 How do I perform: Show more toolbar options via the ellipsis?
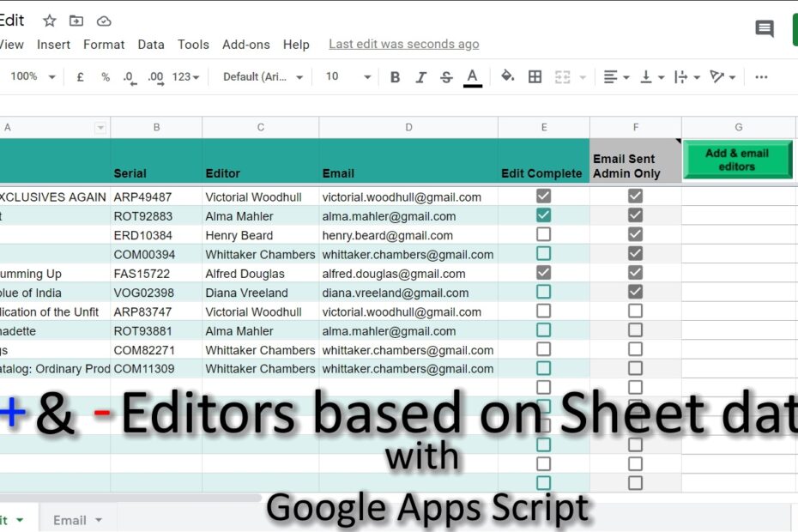pyautogui.click(x=761, y=77)
